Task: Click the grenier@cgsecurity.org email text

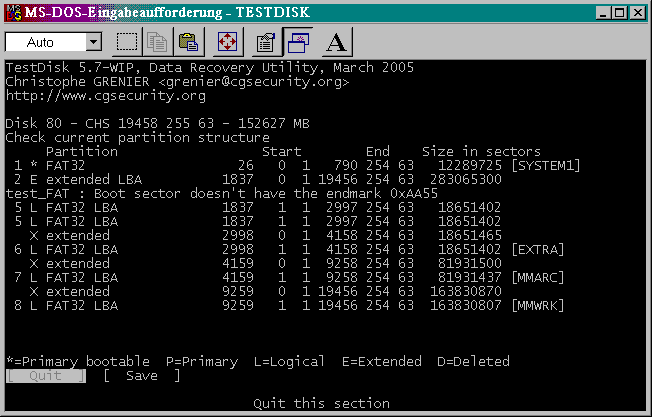Action: tap(253, 81)
